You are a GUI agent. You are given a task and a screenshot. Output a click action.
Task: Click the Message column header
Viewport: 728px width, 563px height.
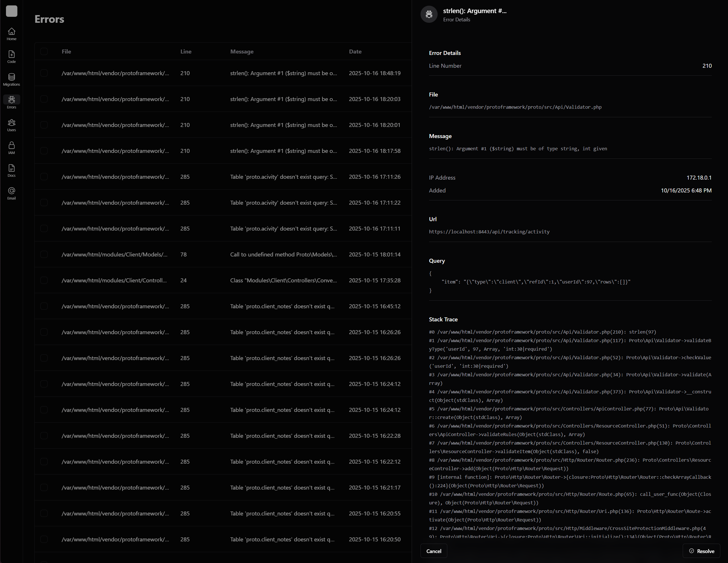pos(242,51)
